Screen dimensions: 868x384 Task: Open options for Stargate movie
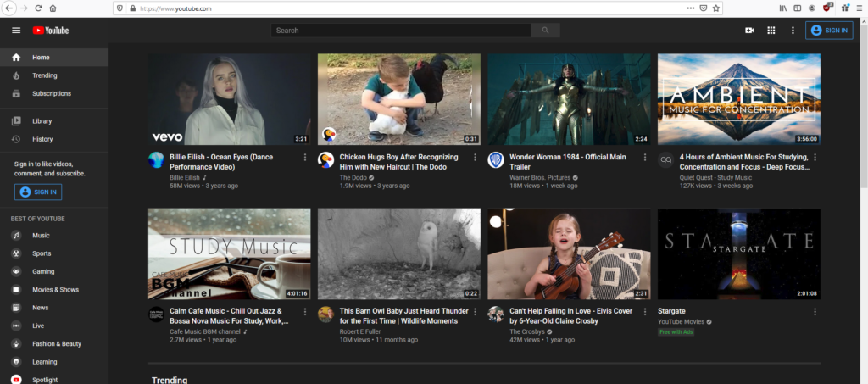[815, 312]
